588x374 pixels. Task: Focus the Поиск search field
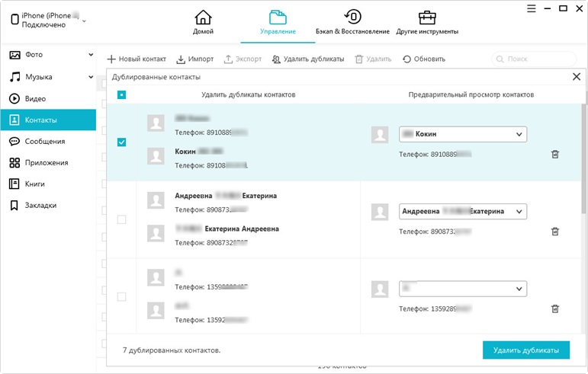pos(534,59)
